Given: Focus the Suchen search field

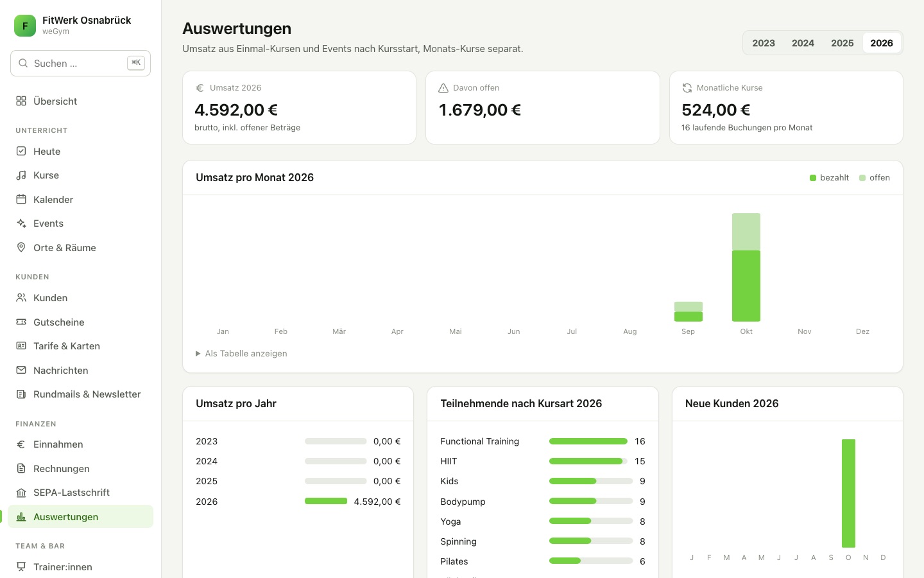Looking at the screenshot, I should coord(80,63).
